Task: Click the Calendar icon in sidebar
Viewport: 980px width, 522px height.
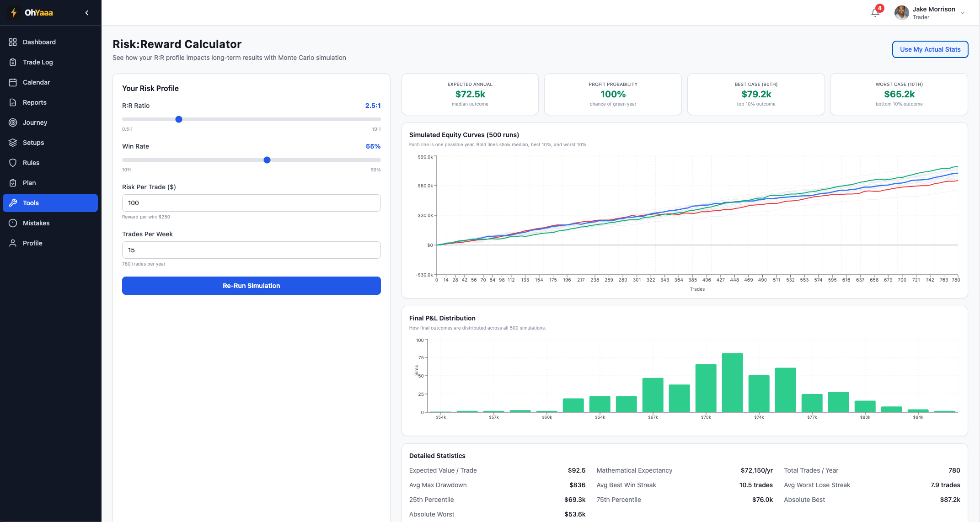Action: tap(13, 82)
